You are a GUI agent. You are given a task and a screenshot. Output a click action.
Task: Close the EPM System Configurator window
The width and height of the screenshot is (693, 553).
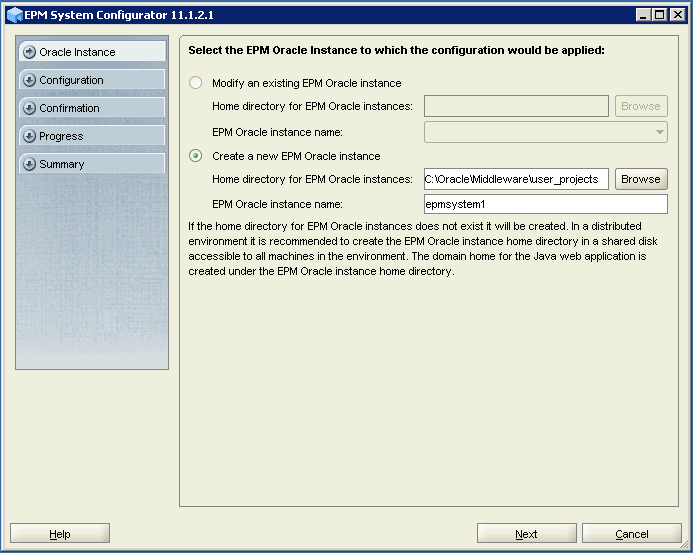point(677,15)
